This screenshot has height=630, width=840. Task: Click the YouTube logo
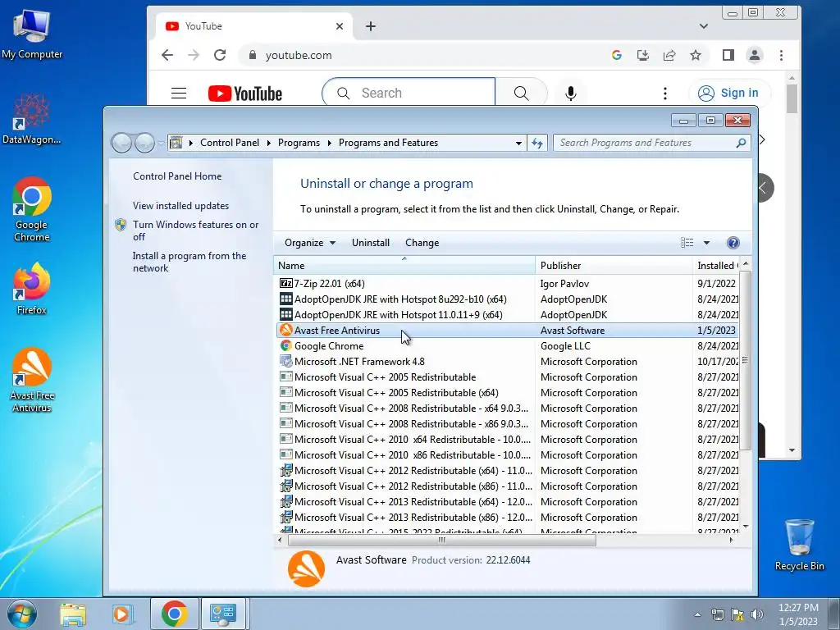(244, 94)
